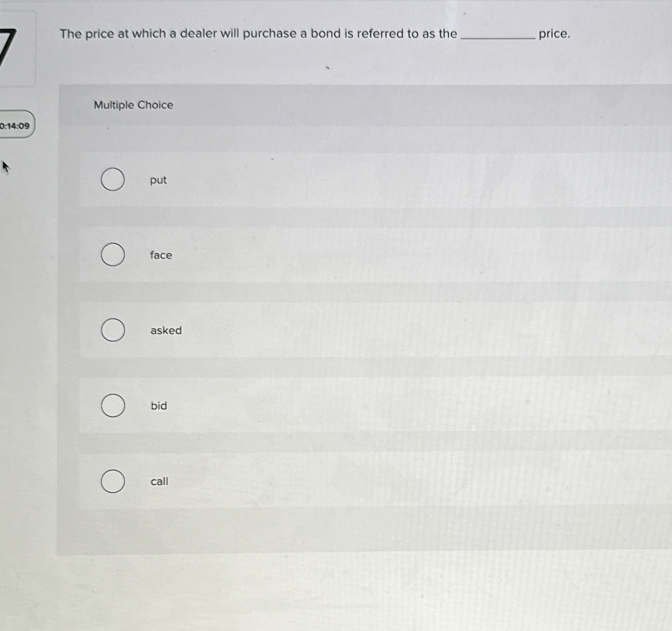Click the answer label "call"

coord(159,482)
